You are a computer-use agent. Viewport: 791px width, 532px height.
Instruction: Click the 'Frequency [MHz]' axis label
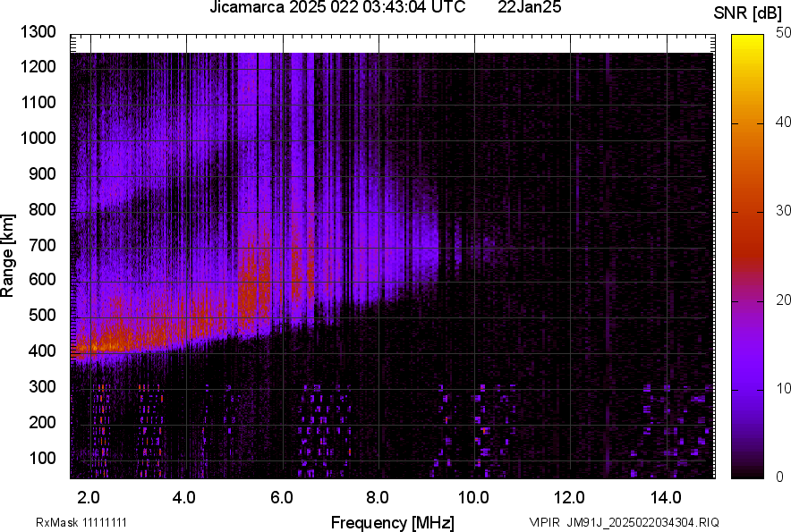tap(392, 522)
